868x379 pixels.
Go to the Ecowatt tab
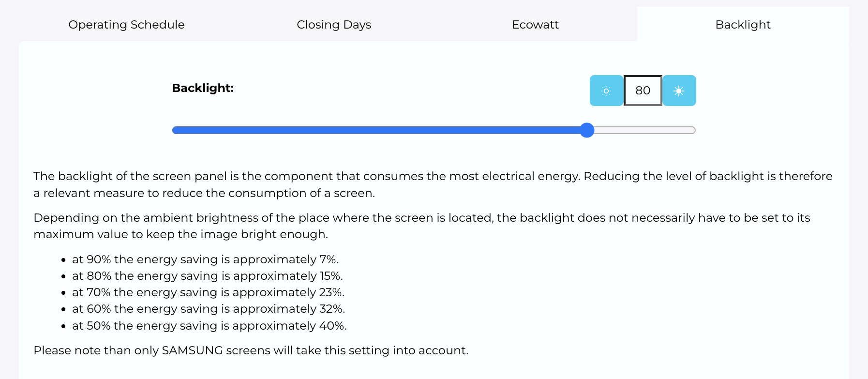(535, 25)
